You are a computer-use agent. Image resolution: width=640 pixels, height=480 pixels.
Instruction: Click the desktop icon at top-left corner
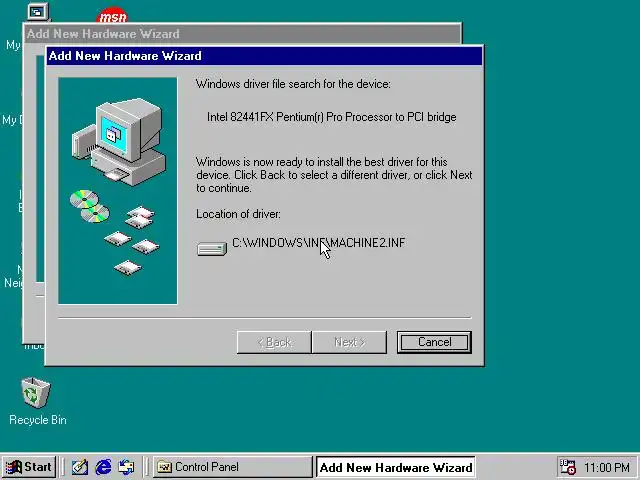pyautogui.click(x=38, y=11)
